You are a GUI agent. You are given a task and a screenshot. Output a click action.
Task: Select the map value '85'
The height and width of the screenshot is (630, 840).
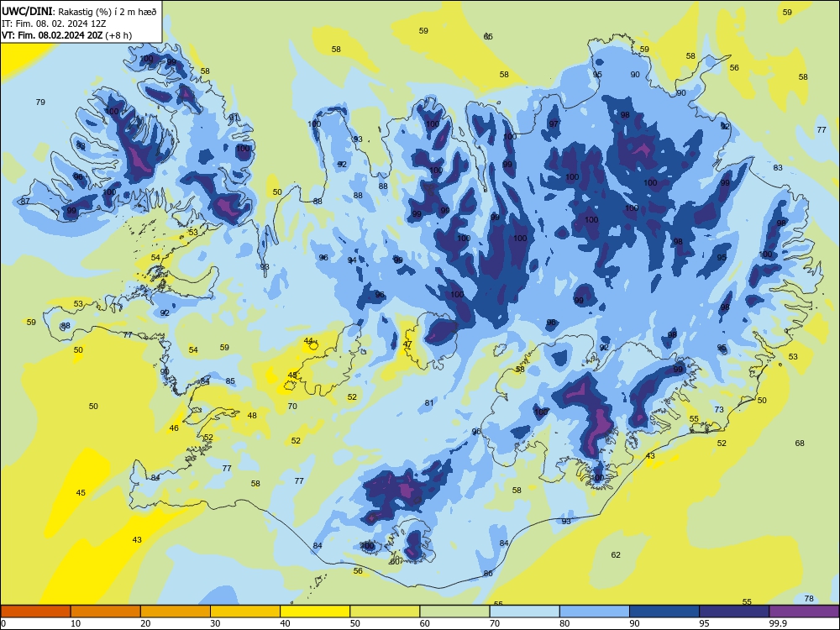230,381
